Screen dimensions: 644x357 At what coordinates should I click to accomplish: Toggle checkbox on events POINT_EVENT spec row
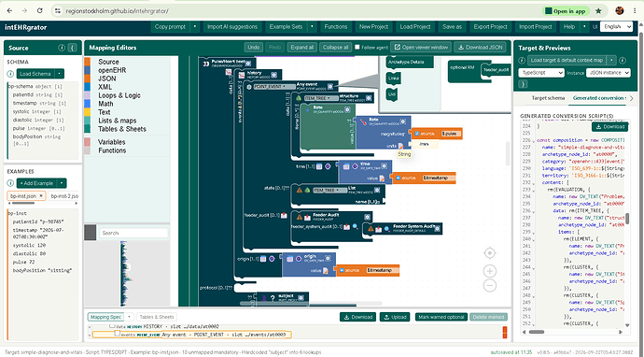117,334
